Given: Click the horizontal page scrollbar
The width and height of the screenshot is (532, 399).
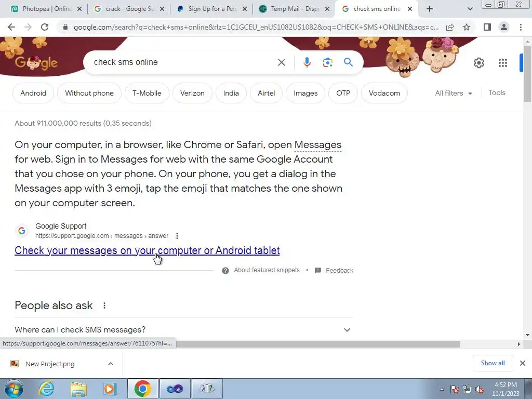Looking at the screenshot, I should (318, 344).
